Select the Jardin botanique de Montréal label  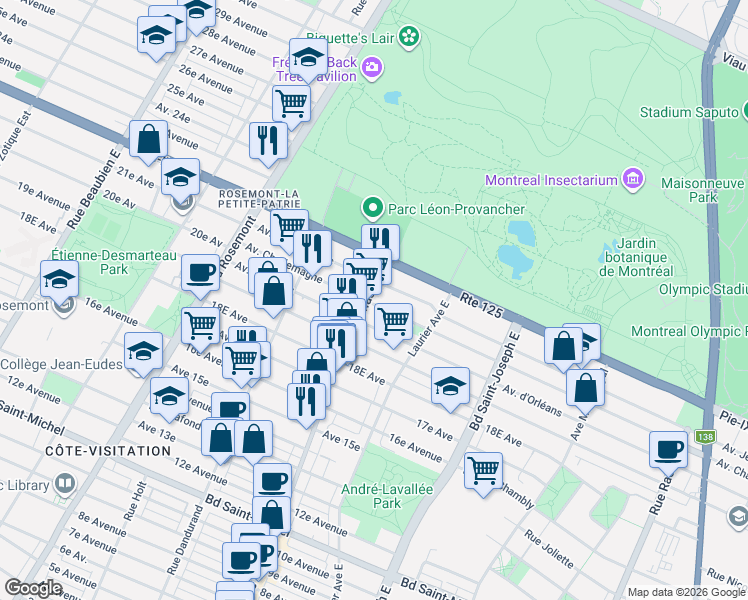(636, 258)
